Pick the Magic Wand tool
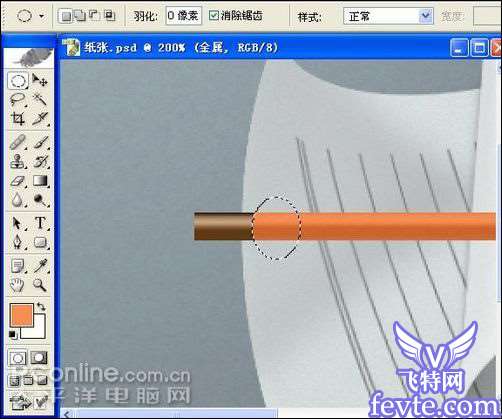Viewport: 502px width, 419px height. [40, 99]
